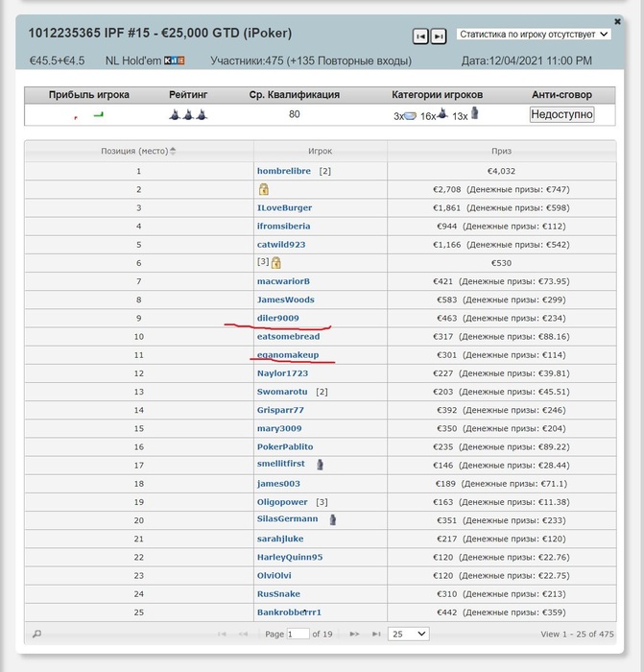The height and width of the screenshot is (672, 644).
Task: Click the search magnifier icon in the footer
Action: pos(37,634)
